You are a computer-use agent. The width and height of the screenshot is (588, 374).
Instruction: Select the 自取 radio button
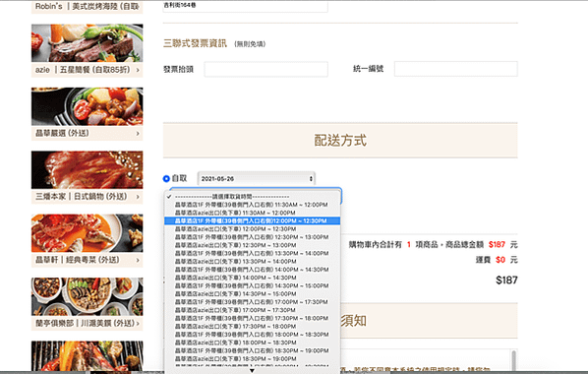click(x=166, y=179)
